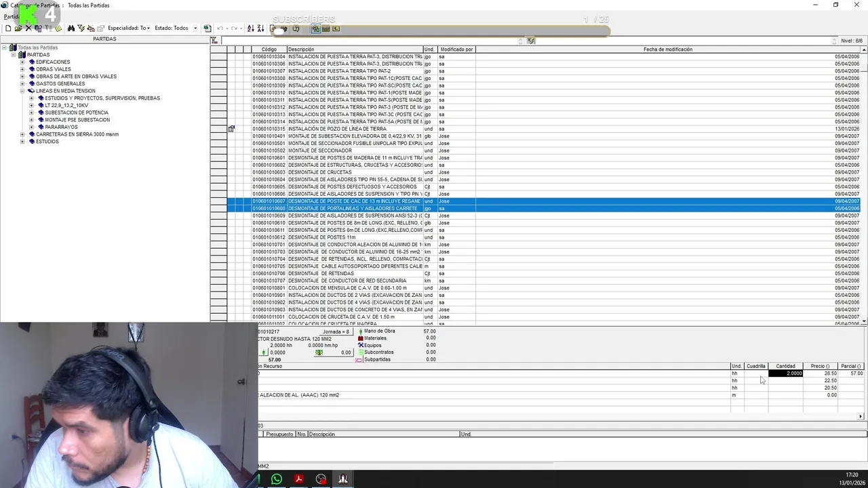Click the note icon on row 010601010315
Screen dimensions: 868x488
pyautogui.click(x=231, y=129)
